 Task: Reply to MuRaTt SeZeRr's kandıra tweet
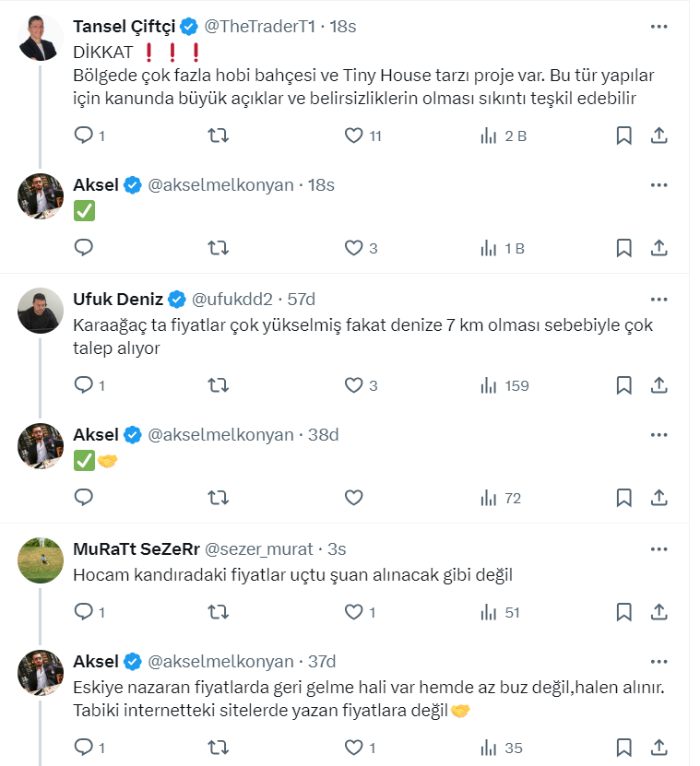pos(84,611)
